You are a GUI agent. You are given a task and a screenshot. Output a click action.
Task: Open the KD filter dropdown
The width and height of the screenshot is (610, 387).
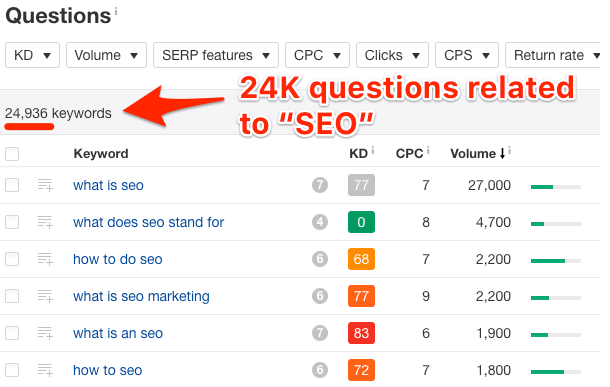[32, 55]
